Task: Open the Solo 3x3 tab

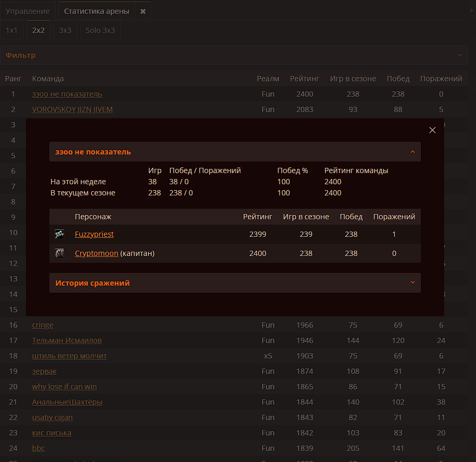Action: pyautogui.click(x=100, y=30)
